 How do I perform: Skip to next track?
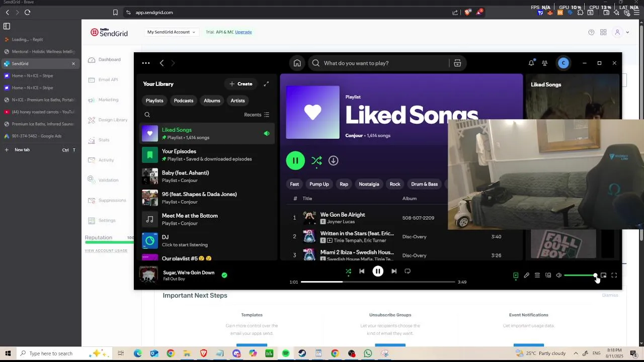coord(394,271)
